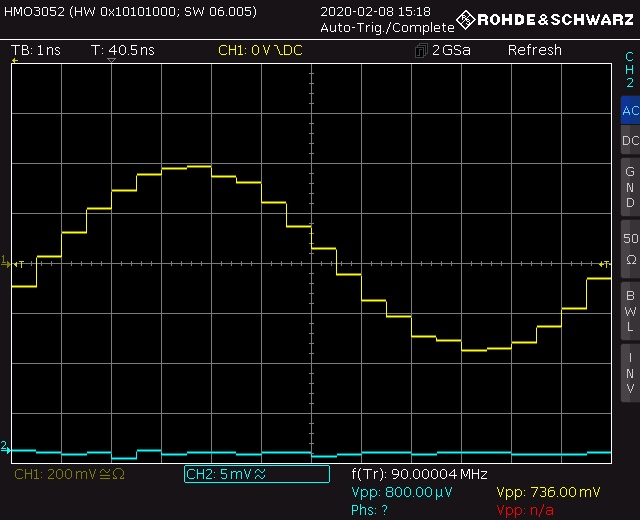
Task: Open the TB: 1 ns timebase setting
Action: click(x=36, y=50)
